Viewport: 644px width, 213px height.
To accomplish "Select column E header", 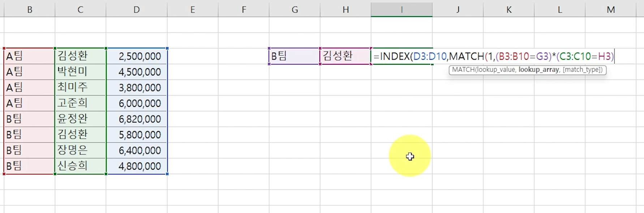I will (x=193, y=10).
